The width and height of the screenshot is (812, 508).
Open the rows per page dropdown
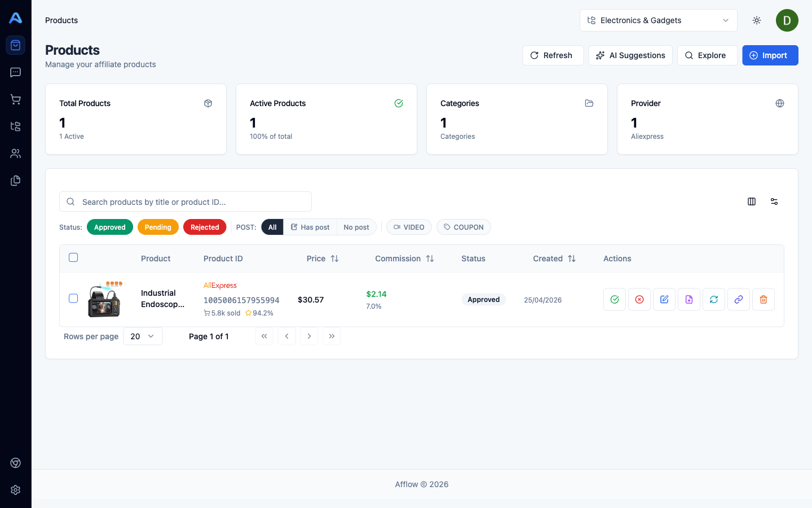point(143,336)
